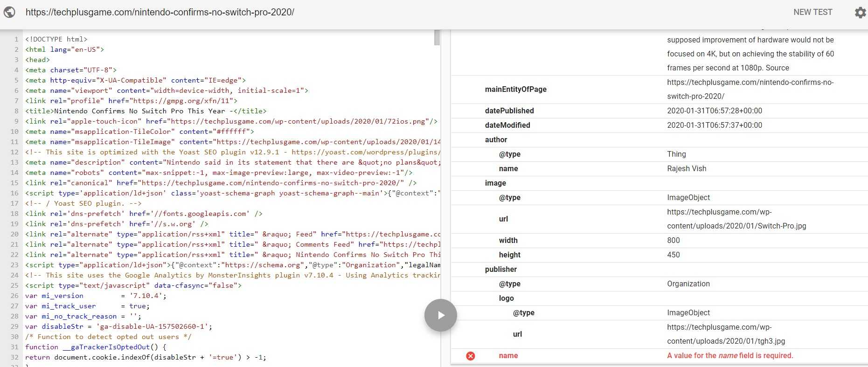The width and height of the screenshot is (868, 367).
Task: Click the red error icon beside name
Action: point(471,356)
